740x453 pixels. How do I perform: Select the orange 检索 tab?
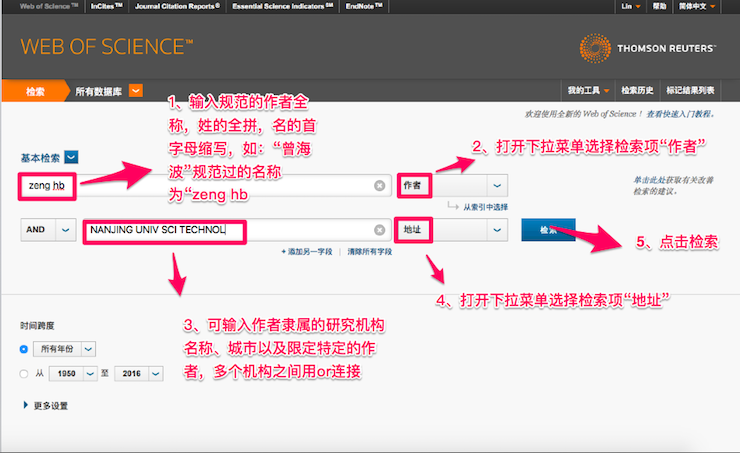click(x=35, y=91)
